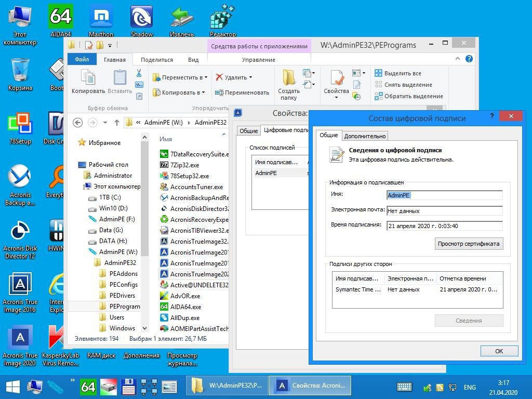This screenshot has width=532, height=399.
Task: Switch to Вид ribbon tab
Action: (x=193, y=60)
